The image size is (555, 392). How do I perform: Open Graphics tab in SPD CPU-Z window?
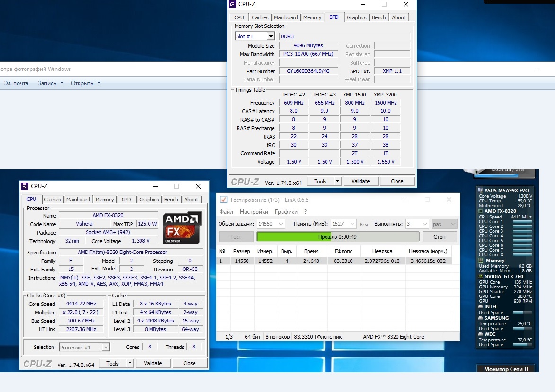[x=356, y=17]
